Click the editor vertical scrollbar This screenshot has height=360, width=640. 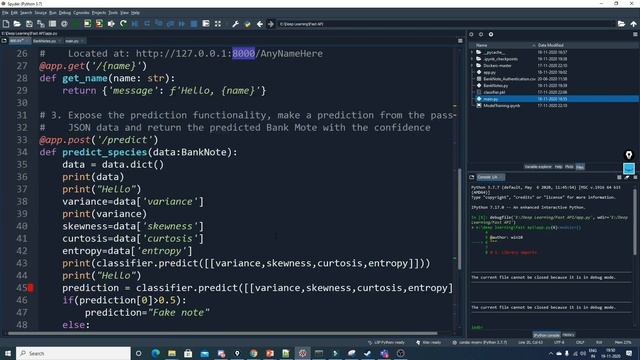460,219
